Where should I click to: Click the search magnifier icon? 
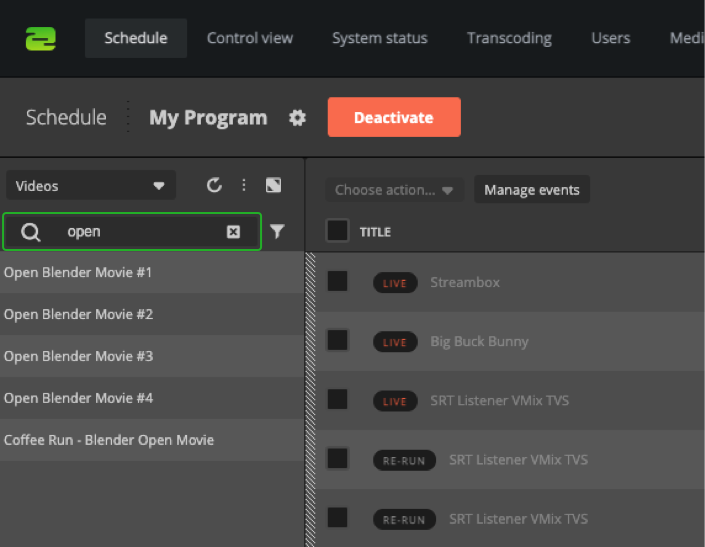click(31, 232)
